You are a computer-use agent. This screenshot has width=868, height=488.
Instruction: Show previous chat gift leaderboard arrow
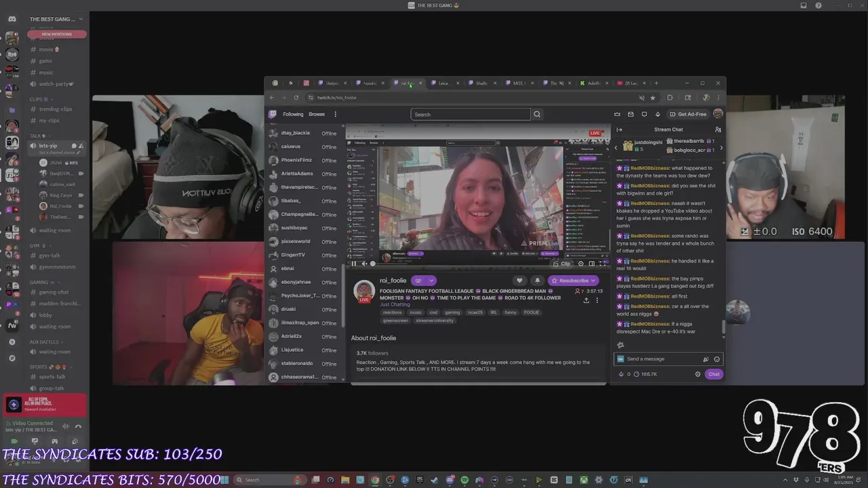click(x=616, y=148)
